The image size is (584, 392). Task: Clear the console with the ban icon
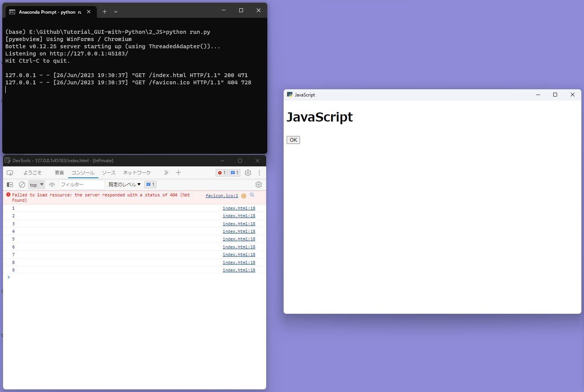pyautogui.click(x=22, y=185)
